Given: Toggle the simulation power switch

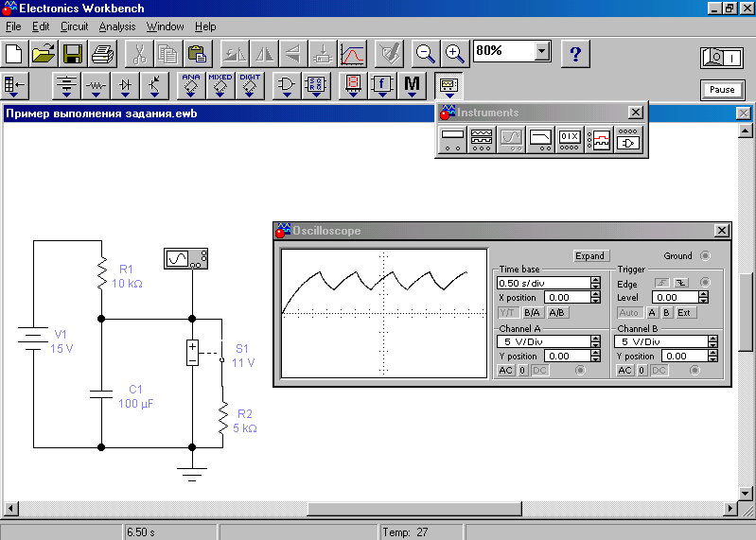Looking at the screenshot, I should tap(721, 58).
